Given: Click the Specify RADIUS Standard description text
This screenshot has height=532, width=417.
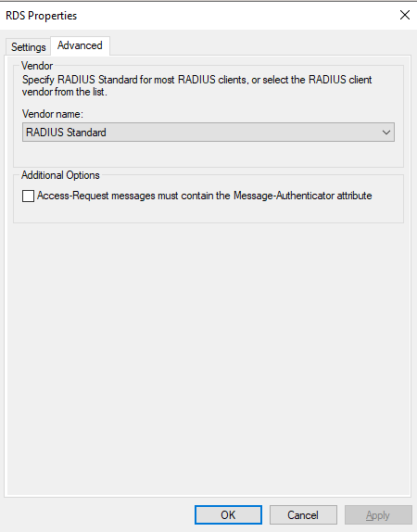Looking at the screenshot, I should 197,80.
